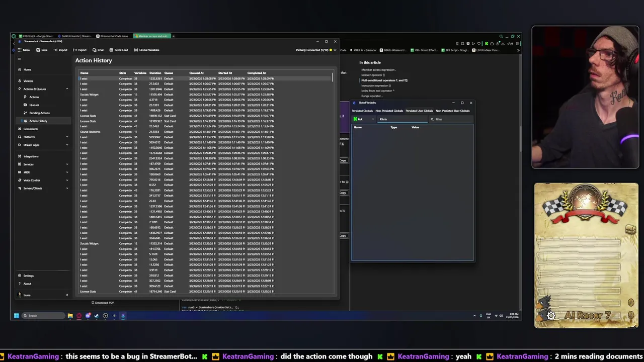This screenshot has width=644, height=362.
Task: Click Save in Streamer.bot toolbar
Action: pyautogui.click(x=42, y=50)
